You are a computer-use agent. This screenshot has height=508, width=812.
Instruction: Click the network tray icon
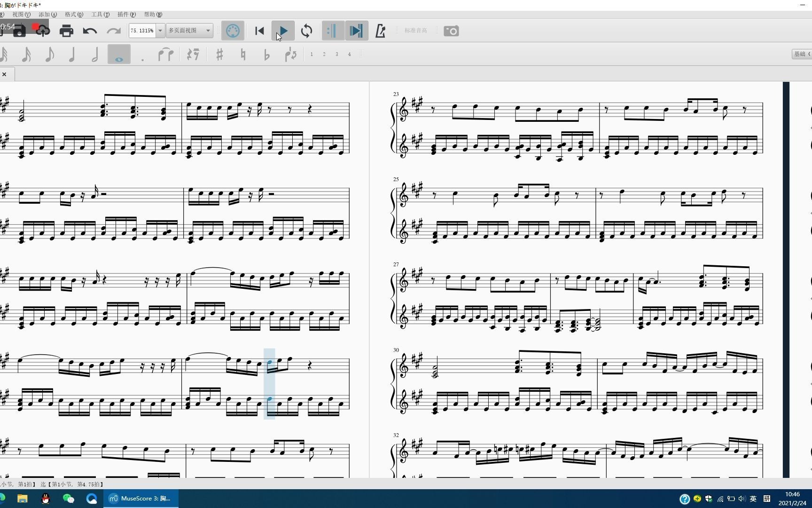tap(720, 499)
